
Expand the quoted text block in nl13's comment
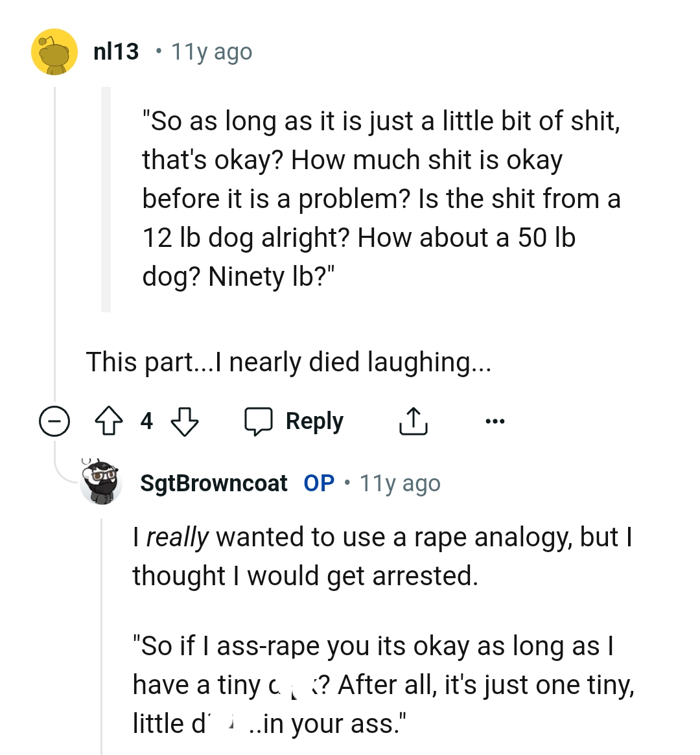pos(106,198)
